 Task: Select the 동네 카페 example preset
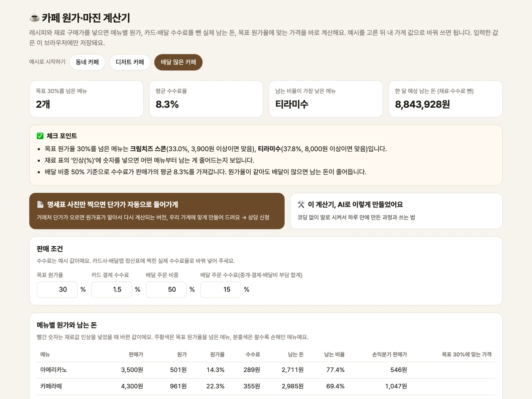tap(87, 62)
